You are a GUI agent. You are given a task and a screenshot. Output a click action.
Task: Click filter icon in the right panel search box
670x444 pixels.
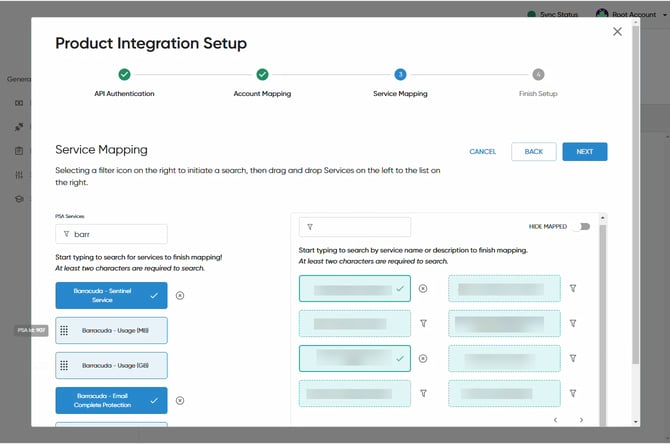click(310, 227)
